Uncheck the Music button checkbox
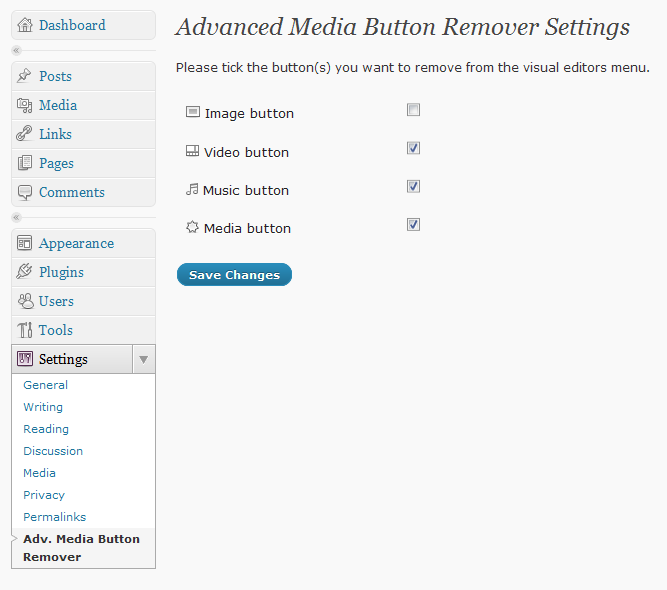The height and width of the screenshot is (590, 667). [x=413, y=186]
